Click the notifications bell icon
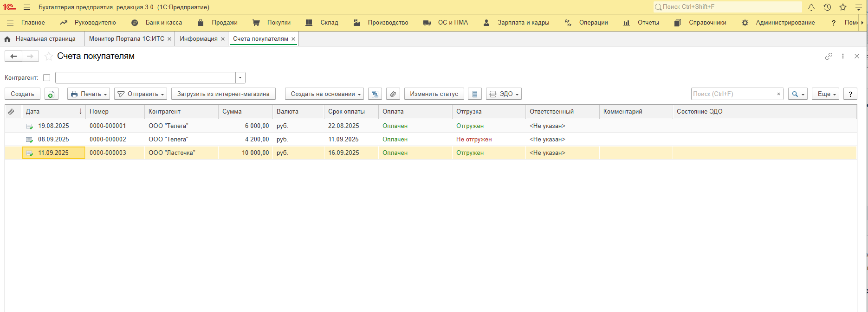The width and height of the screenshot is (868, 312). click(x=811, y=7)
